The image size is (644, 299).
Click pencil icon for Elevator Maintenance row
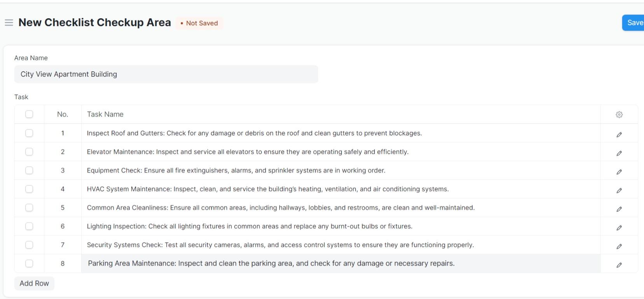click(x=619, y=153)
